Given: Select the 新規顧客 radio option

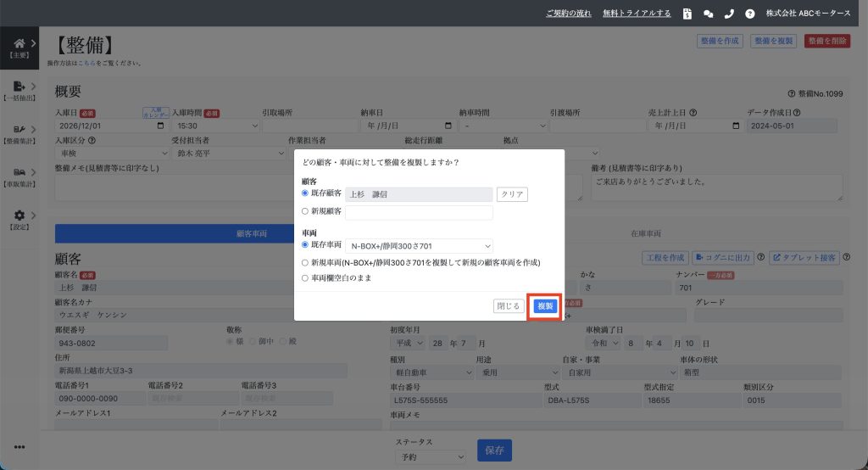Looking at the screenshot, I should tap(305, 211).
